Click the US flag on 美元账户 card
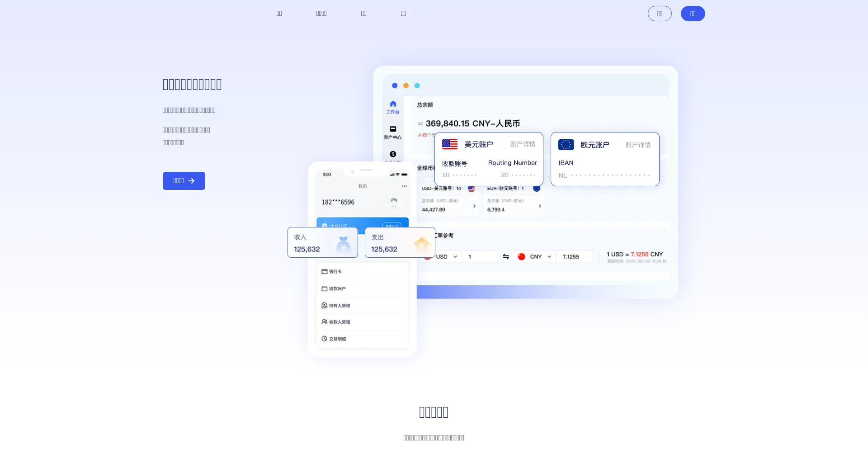 (449, 144)
